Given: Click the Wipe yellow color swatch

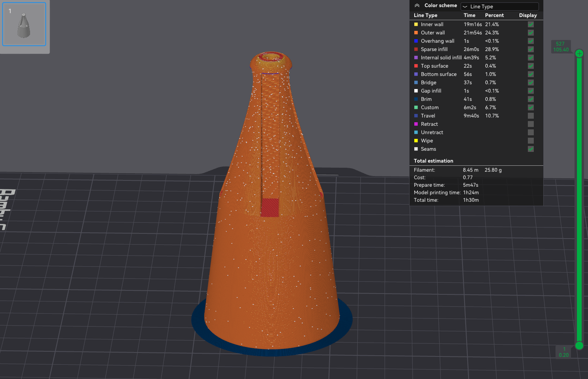Looking at the screenshot, I should (416, 140).
